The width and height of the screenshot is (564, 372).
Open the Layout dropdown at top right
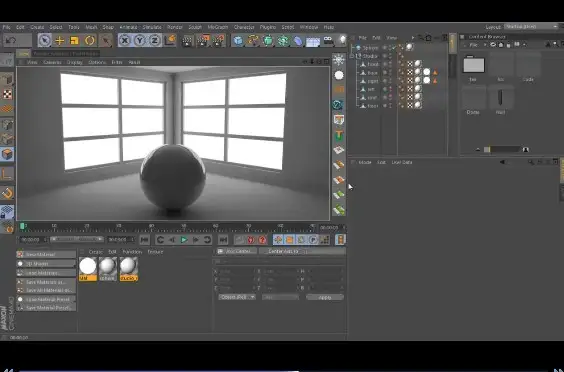click(531, 27)
